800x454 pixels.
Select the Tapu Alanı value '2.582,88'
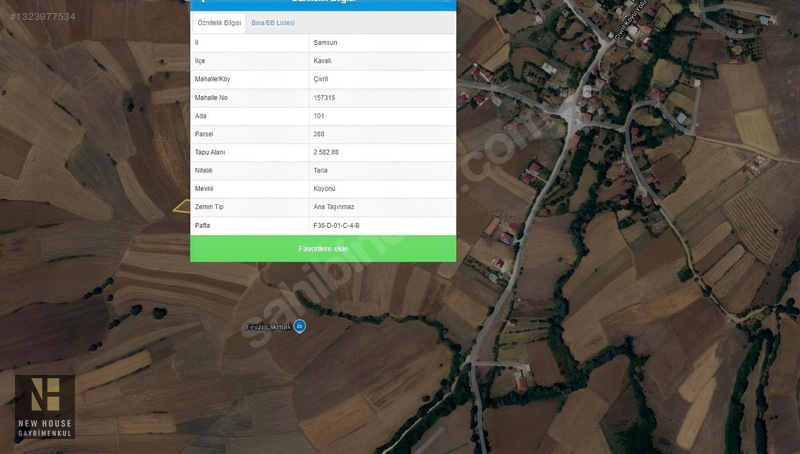326,152
